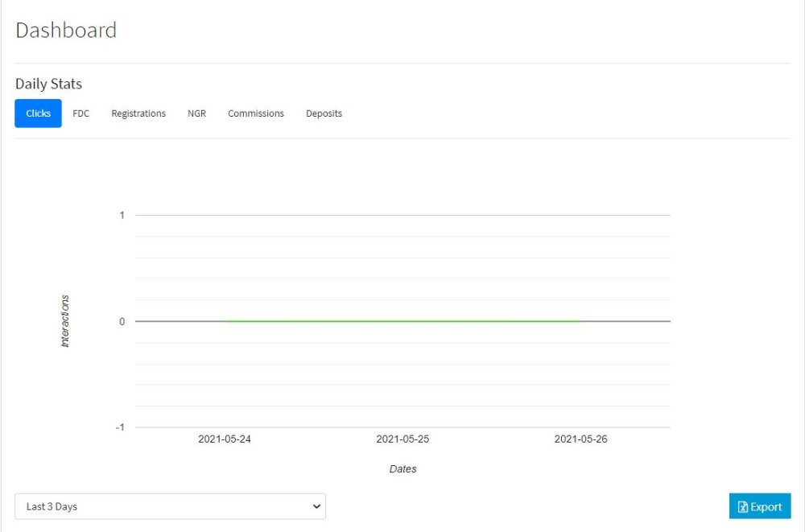Click the y-axis label -1
Screen dimensions: 805x532
pyautogui.click(x=120, y=427)
